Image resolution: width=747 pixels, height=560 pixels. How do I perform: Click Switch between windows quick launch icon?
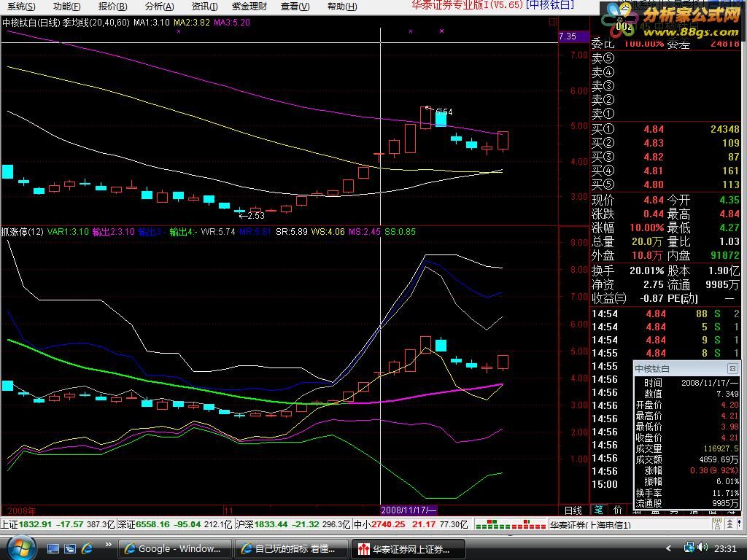coord(69,549)
